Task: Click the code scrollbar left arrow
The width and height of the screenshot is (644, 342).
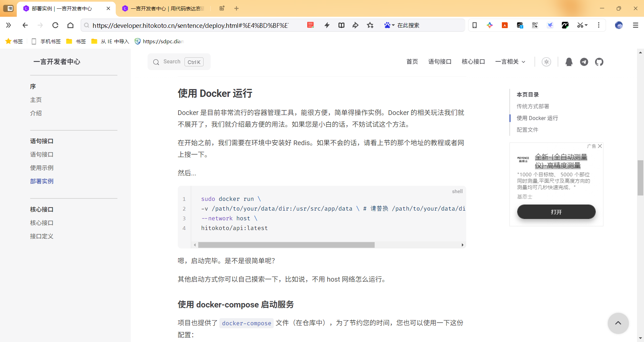Action: point(195,245)
